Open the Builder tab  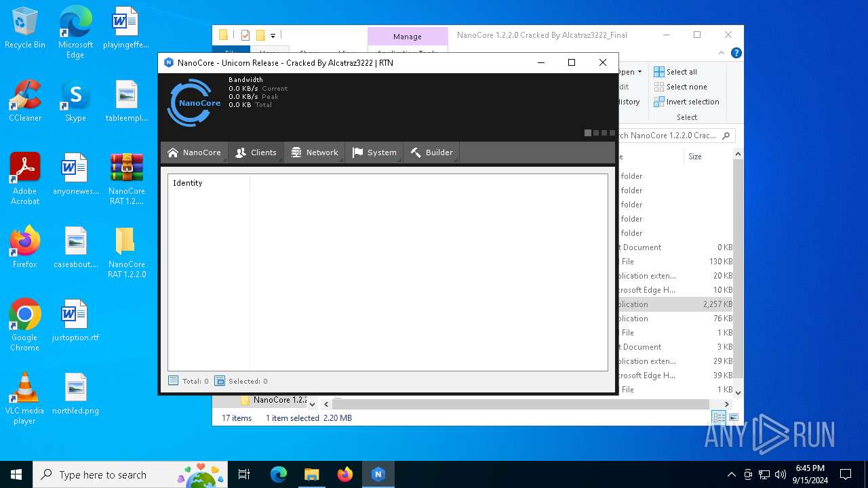[x=431, y=152]
